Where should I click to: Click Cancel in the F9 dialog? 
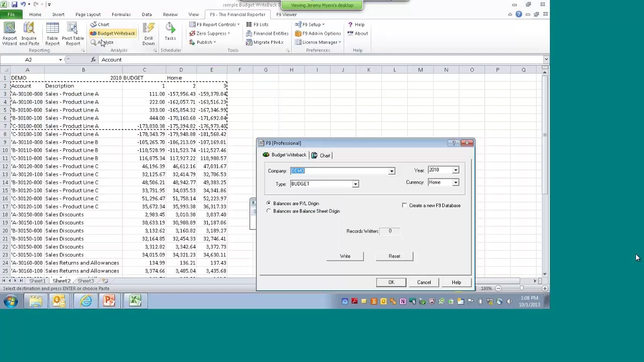[x=424, y=283]
